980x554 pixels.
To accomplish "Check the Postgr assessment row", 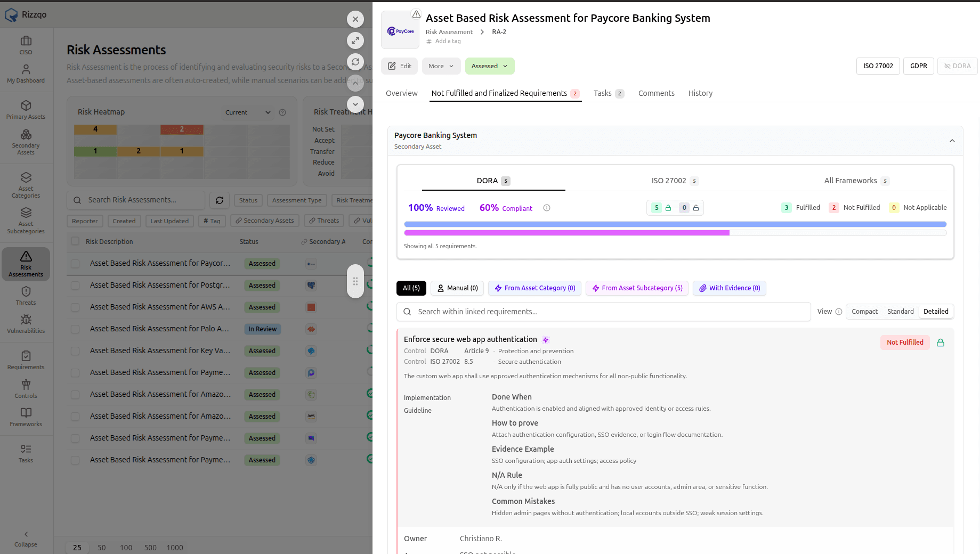I will (x=75, y=286).
